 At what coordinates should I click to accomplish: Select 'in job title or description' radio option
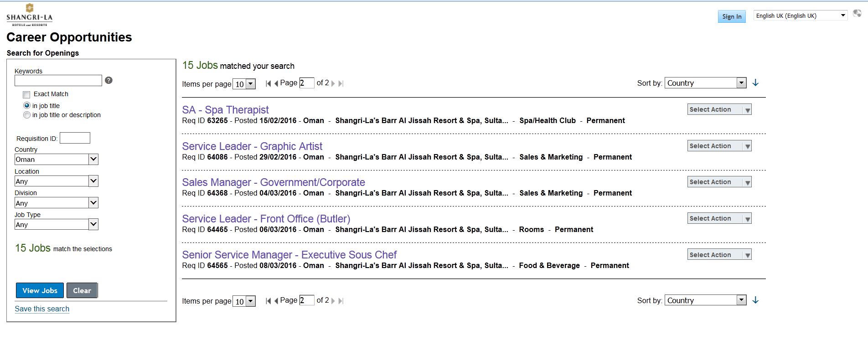pyautogui.click(x=27, y=115)
